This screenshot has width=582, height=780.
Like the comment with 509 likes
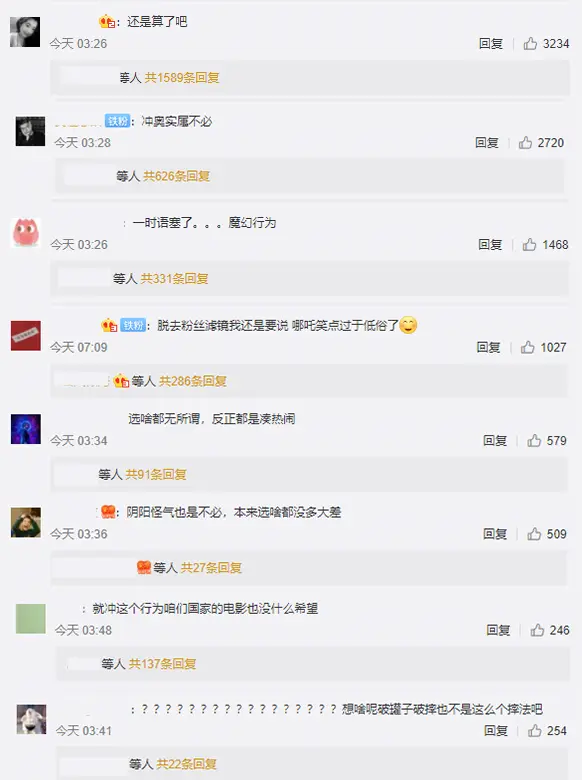coord(534,534)
